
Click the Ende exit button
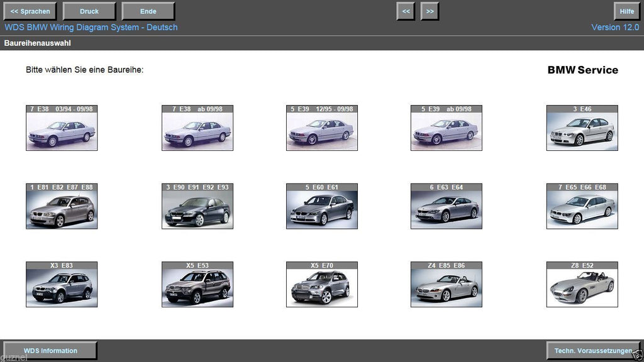pyautogui.click(x=148, y=11)
